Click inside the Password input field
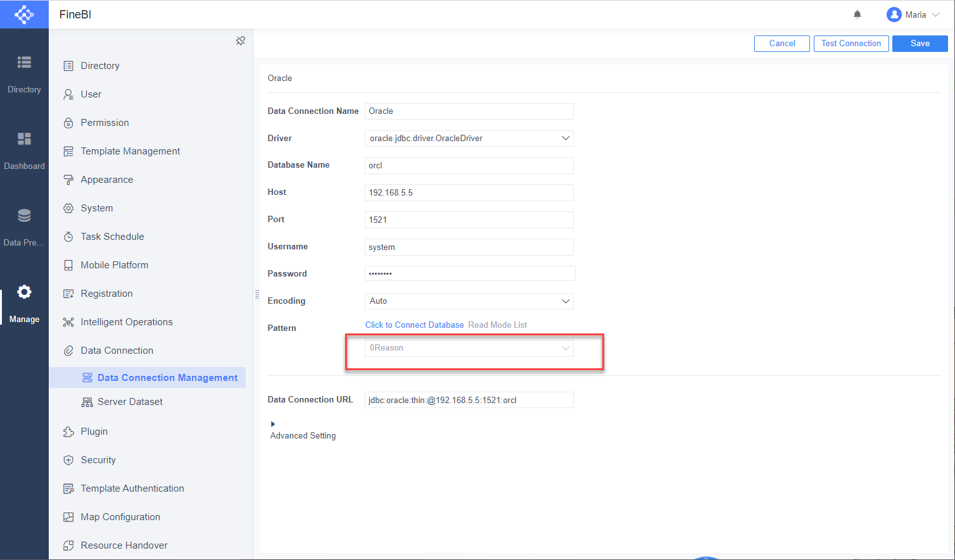Screen dimensions: 955x560 [469, 273]
